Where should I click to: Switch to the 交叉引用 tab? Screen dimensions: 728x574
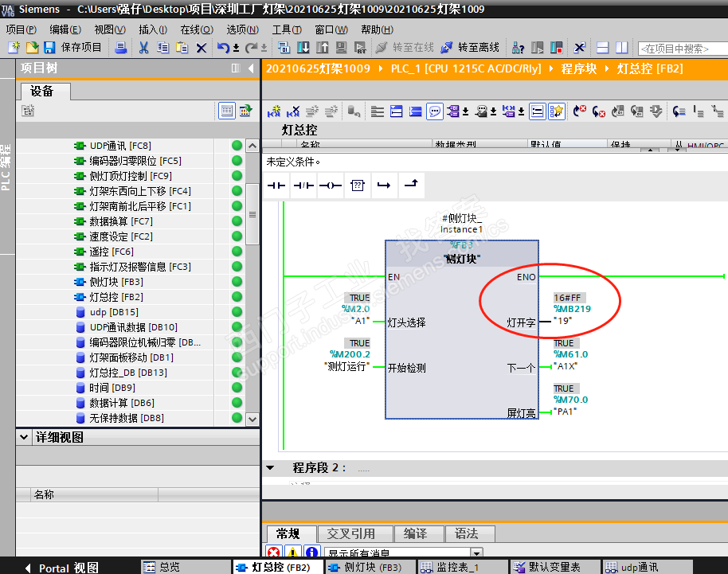[x=350, y=533]
